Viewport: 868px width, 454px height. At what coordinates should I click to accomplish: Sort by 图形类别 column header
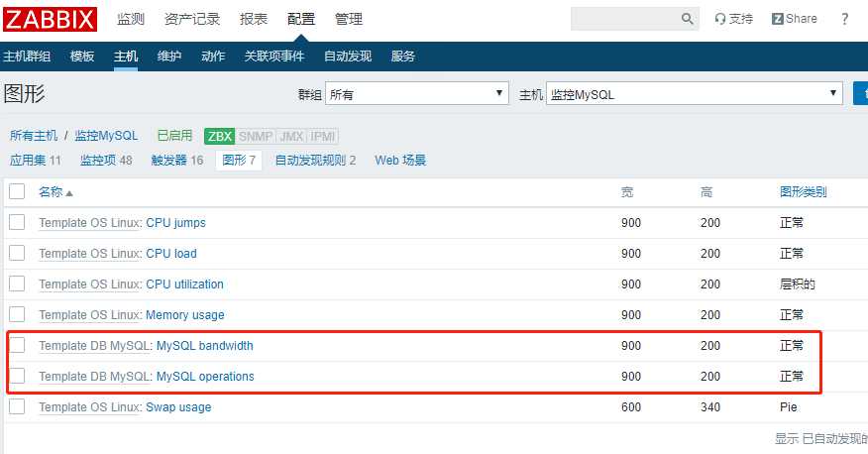pos(804,192)
